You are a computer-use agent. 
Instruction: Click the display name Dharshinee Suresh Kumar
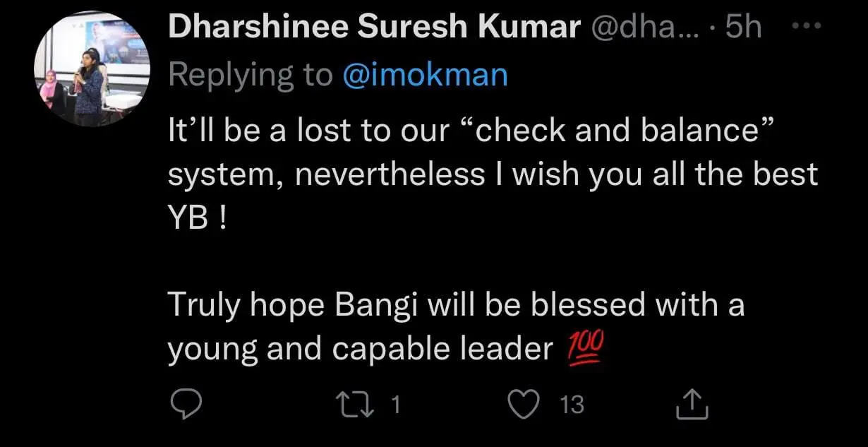[x=373, y=28]
